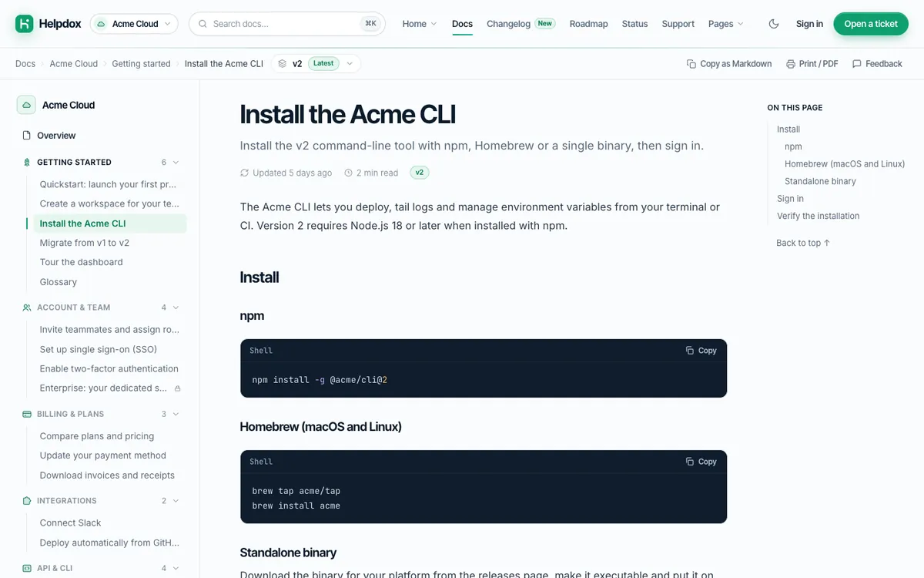Open Download invoices and receipts
This screenshot has width=924, height=578.
pos(108,476)
